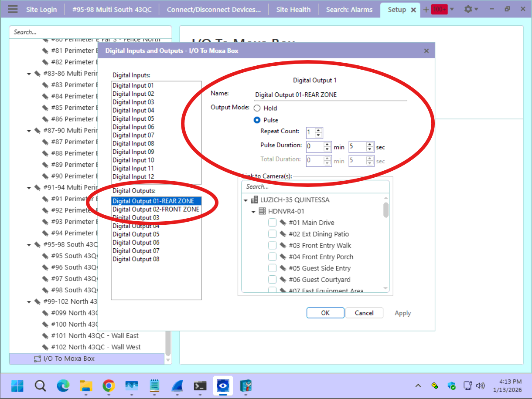Image resolution: width=532 pixels, height=399 pixels.
Task: Select I/O To Moxa Box tree item
Action: [x=87, y=358]
